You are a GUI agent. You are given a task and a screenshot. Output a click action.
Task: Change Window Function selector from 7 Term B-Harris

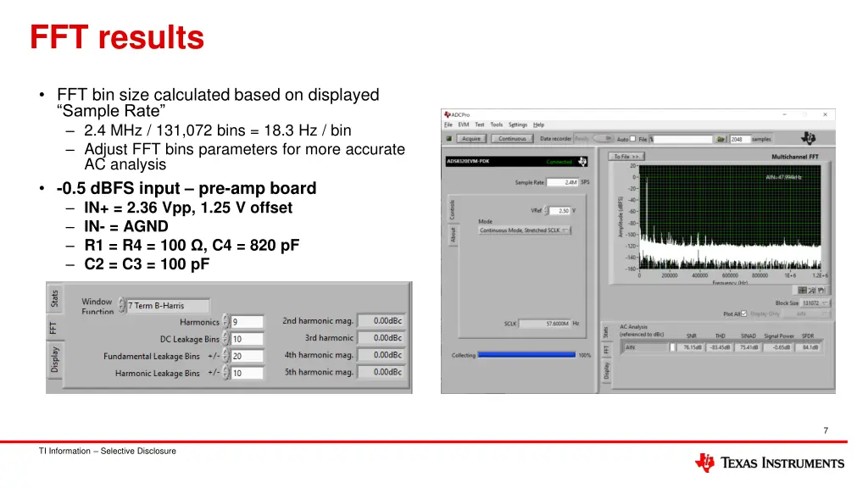122,306
